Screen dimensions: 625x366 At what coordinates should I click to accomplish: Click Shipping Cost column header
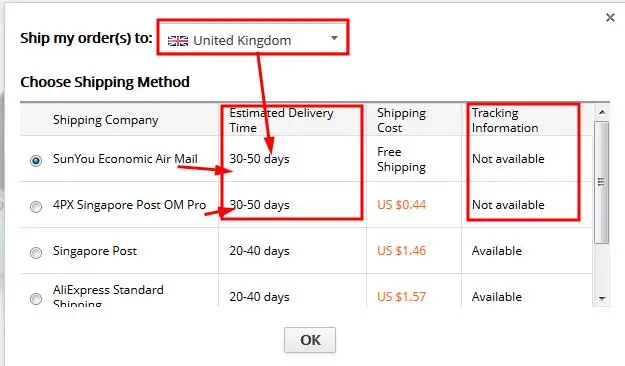coord(401,120)
